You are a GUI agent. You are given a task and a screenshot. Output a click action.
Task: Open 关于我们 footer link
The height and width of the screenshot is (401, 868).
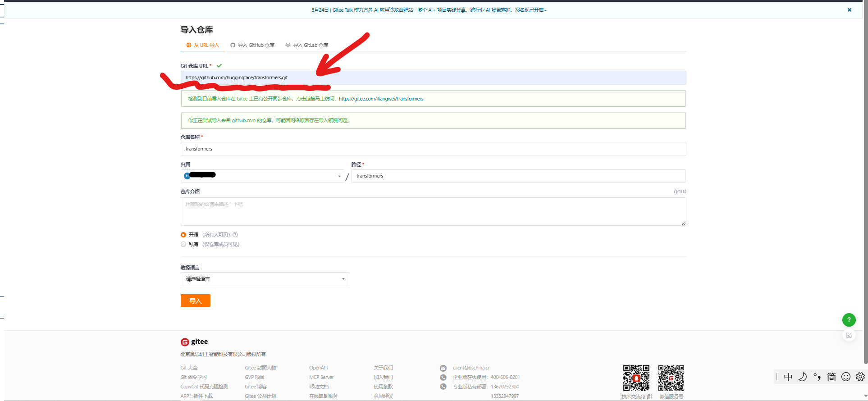coord(383,368)
